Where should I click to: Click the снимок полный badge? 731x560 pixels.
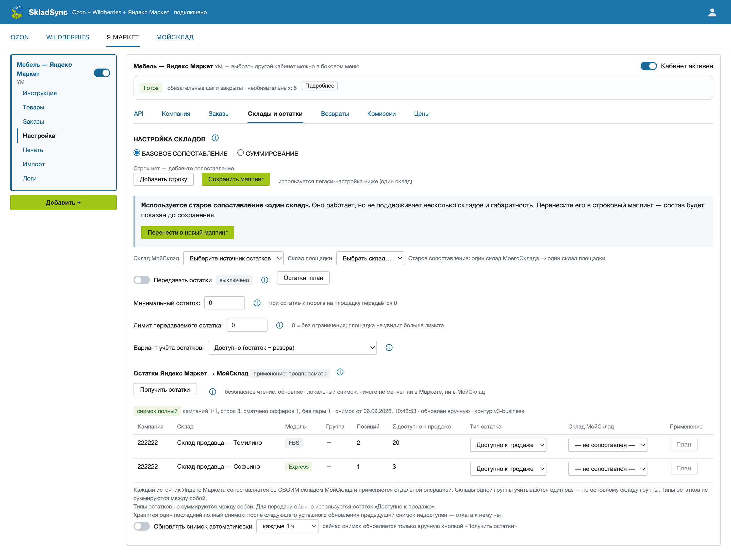tap(157, 411)
